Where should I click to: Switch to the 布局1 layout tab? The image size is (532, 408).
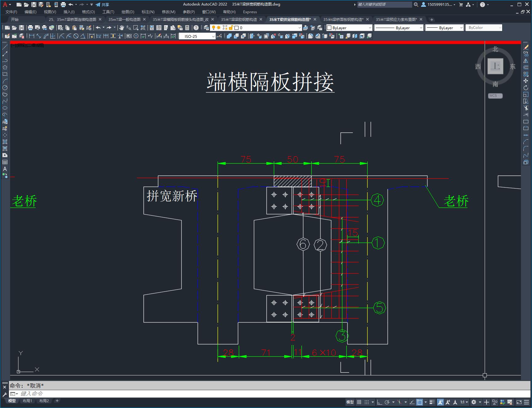coord(27,401)
